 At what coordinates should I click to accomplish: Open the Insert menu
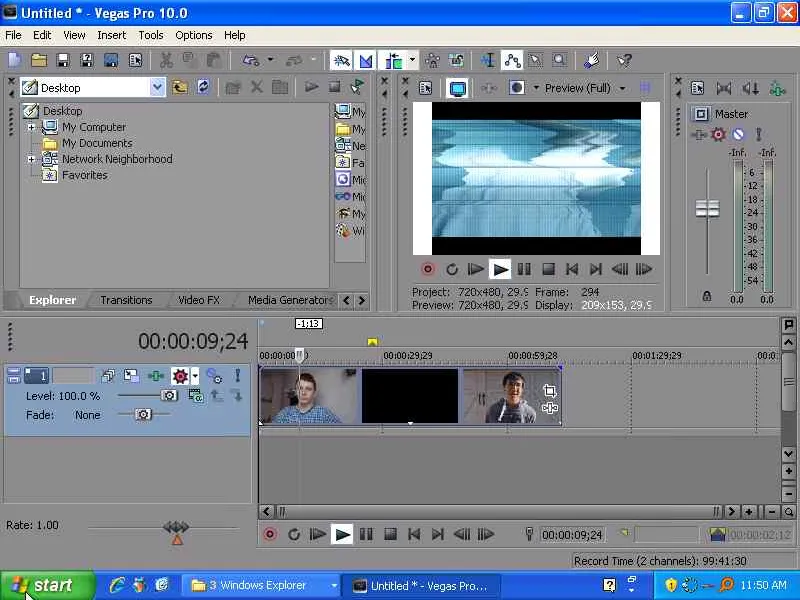(111, 35)
